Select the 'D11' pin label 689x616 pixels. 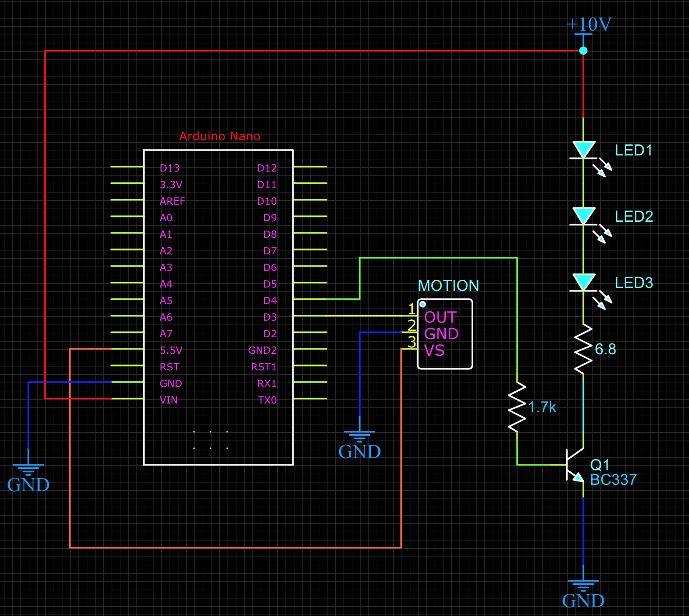267,185
